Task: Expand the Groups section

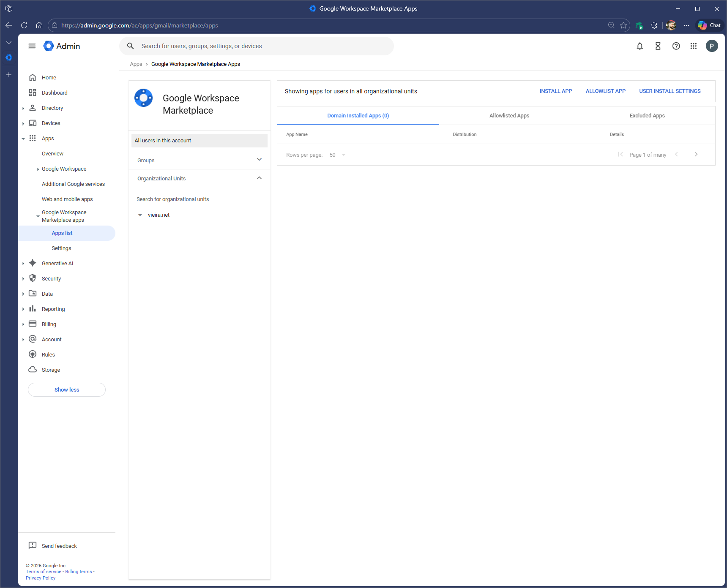Action: tap(259, 160)
